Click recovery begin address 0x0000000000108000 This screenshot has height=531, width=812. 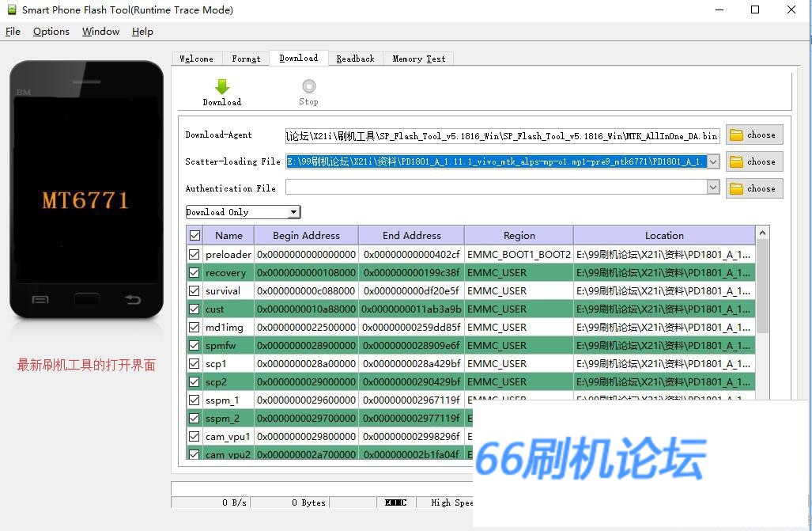(306, 272)
